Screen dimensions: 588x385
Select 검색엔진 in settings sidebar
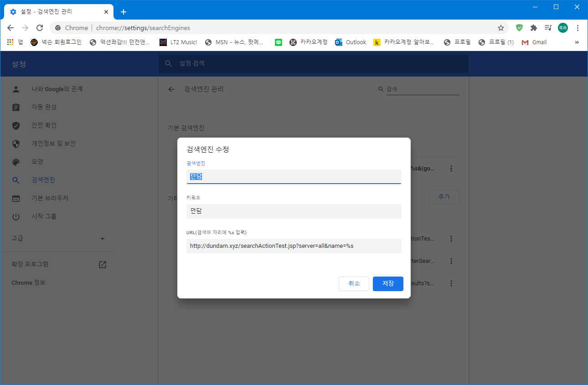coord(43,180)
